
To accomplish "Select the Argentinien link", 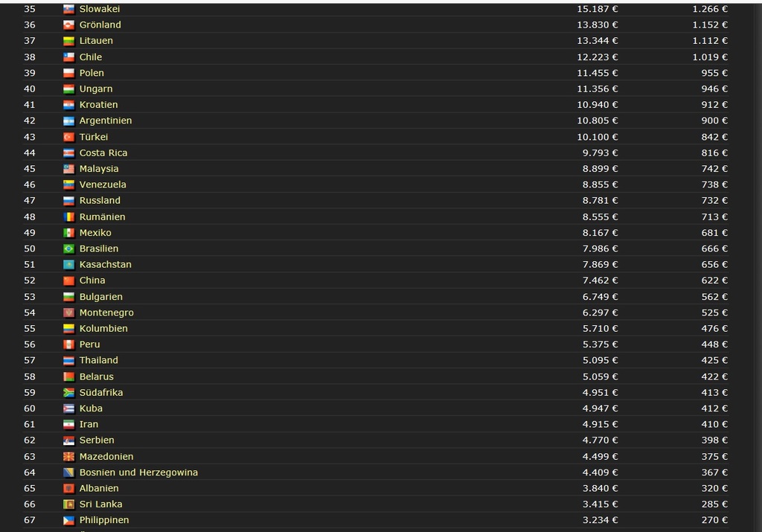I will click(106, 121).
